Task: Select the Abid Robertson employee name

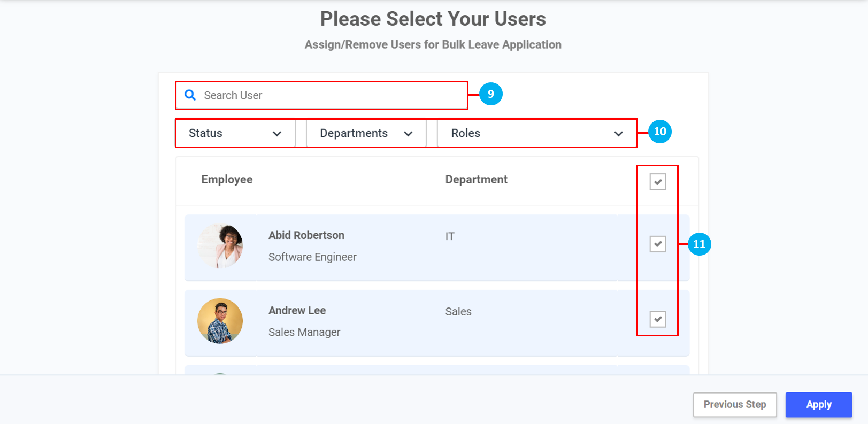Action: point(306,235)
